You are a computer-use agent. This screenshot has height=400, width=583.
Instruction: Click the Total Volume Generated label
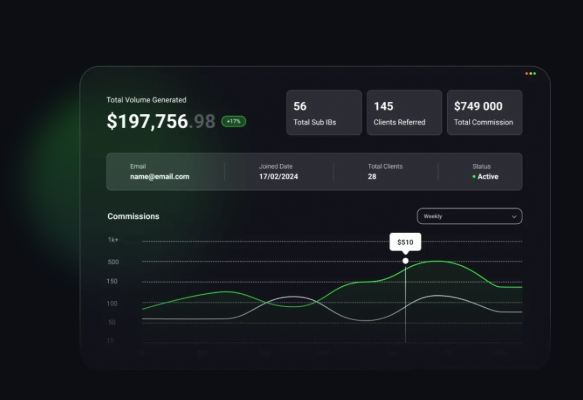coord(146,100)
